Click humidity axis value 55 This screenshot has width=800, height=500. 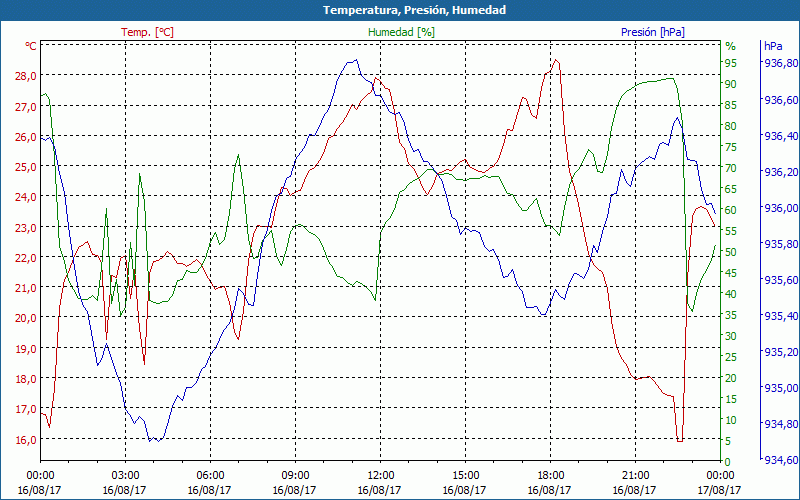[731, 231]
